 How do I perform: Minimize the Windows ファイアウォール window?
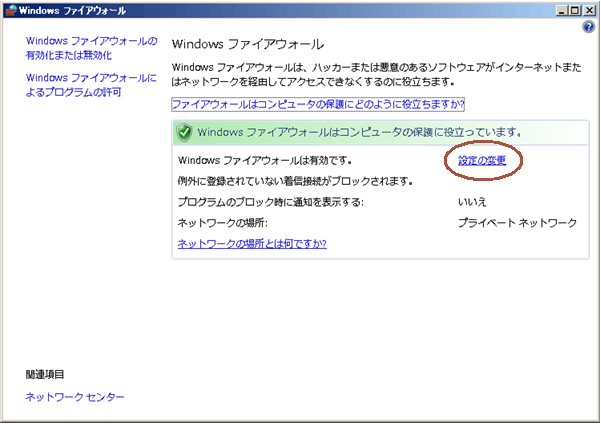point(562,10)
